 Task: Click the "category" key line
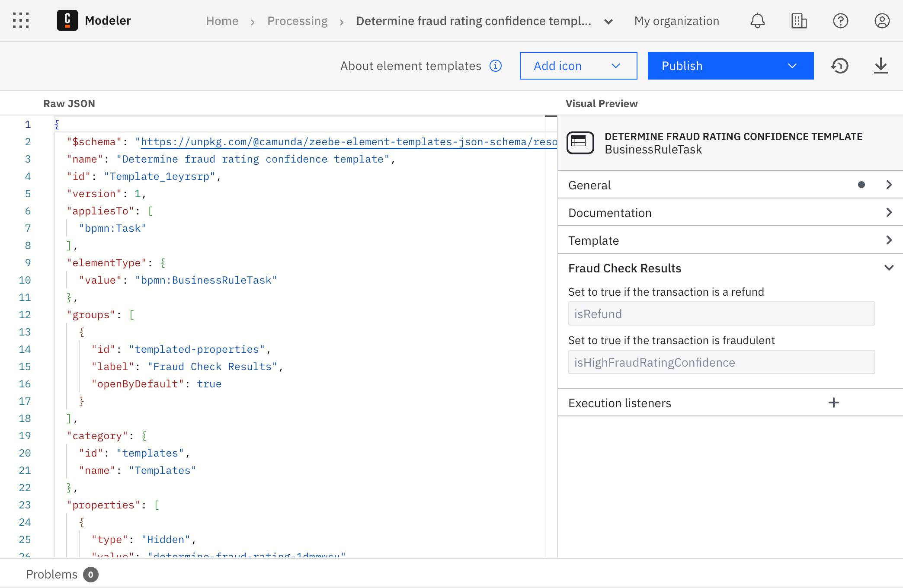tap(107, 436)
